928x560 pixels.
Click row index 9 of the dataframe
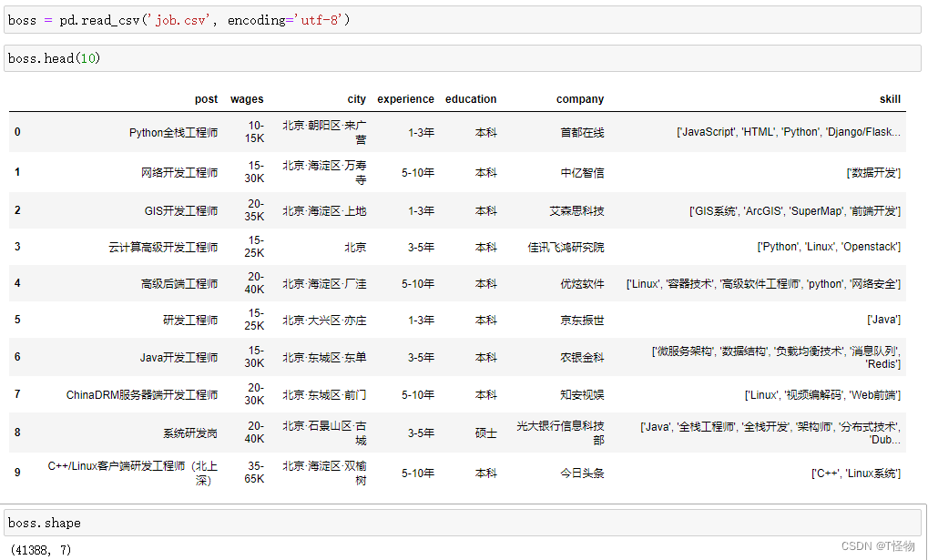pos(17,473)
